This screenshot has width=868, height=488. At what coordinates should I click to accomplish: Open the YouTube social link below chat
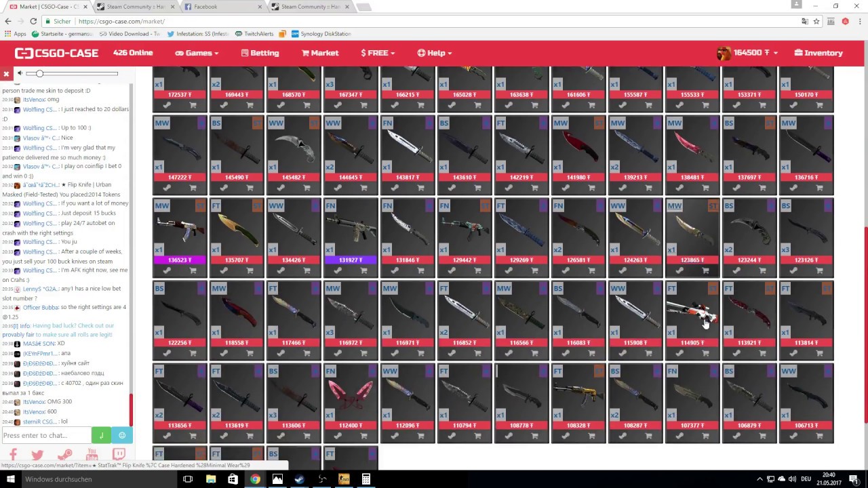coord(92,455)
